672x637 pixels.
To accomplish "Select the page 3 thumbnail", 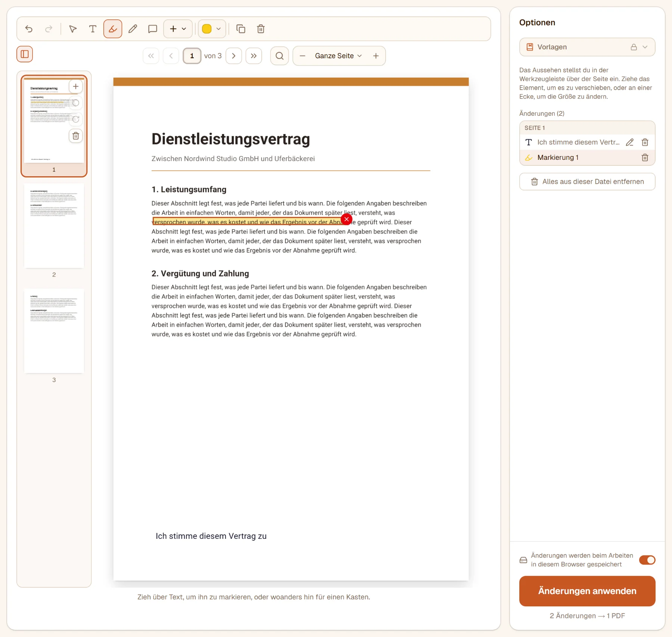I will tap(54, 331).
